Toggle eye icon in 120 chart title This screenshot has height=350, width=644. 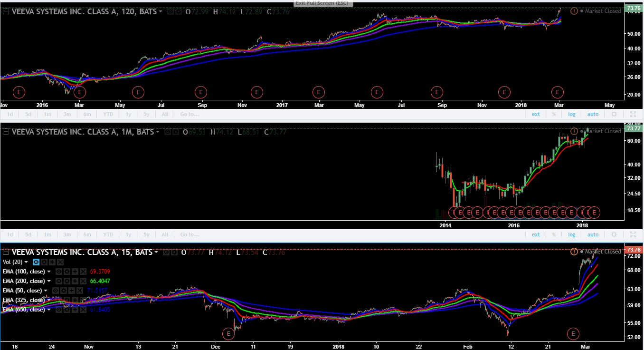click(x=170, y=11)
